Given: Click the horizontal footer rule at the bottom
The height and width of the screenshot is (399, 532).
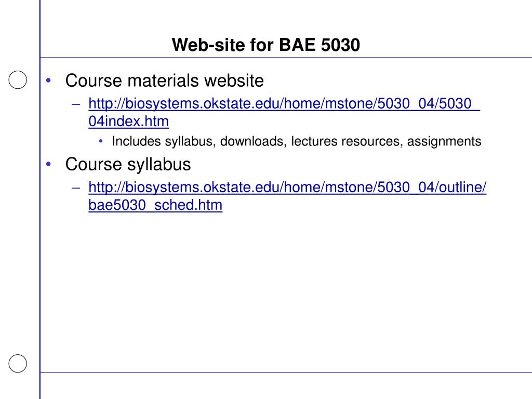Looking at the screenshot, I should click(286, 372).
